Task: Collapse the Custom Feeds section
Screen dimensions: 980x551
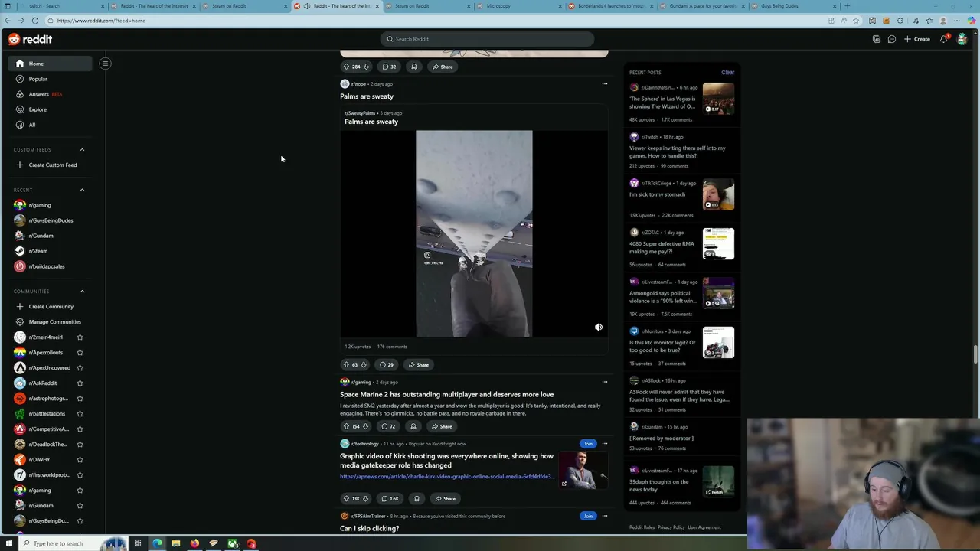Action: click(x=82, y=150)
